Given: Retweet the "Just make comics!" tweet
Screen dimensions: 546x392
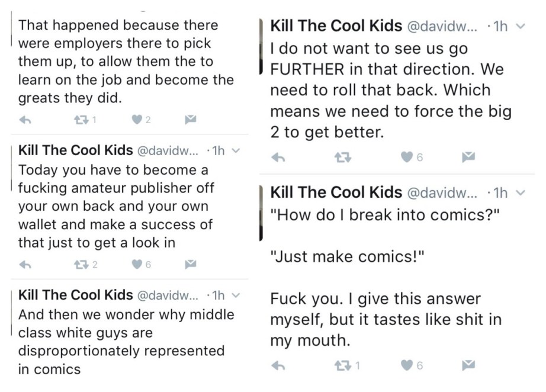Looking at the screenshot, I should coord(341,365).
